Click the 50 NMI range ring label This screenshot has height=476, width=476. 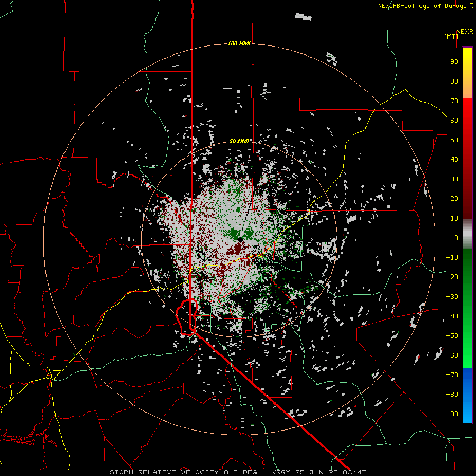pos(239,141)
